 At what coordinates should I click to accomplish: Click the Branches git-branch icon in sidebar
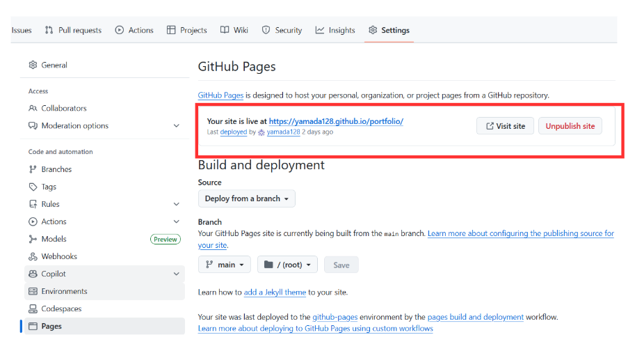pos(33,169)
